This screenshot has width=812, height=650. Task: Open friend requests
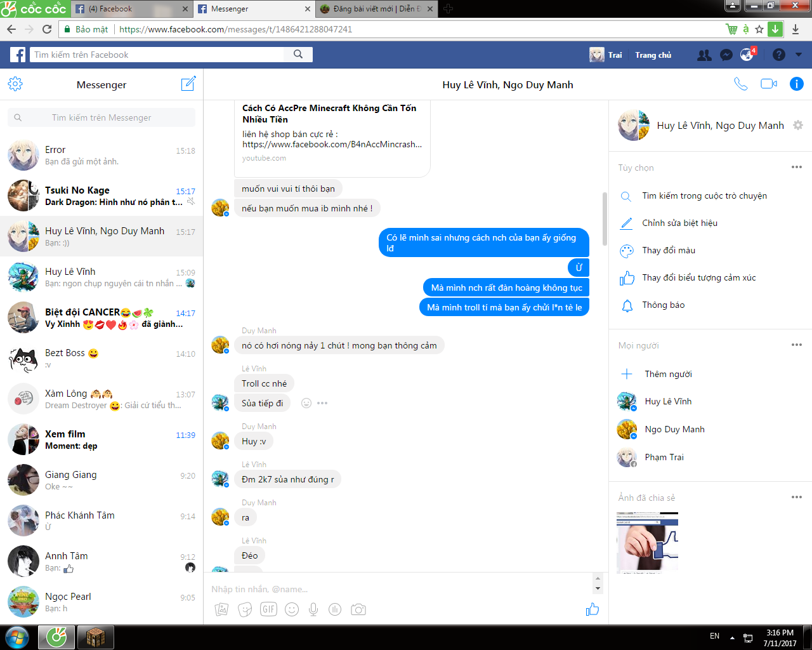coord(704,55)
